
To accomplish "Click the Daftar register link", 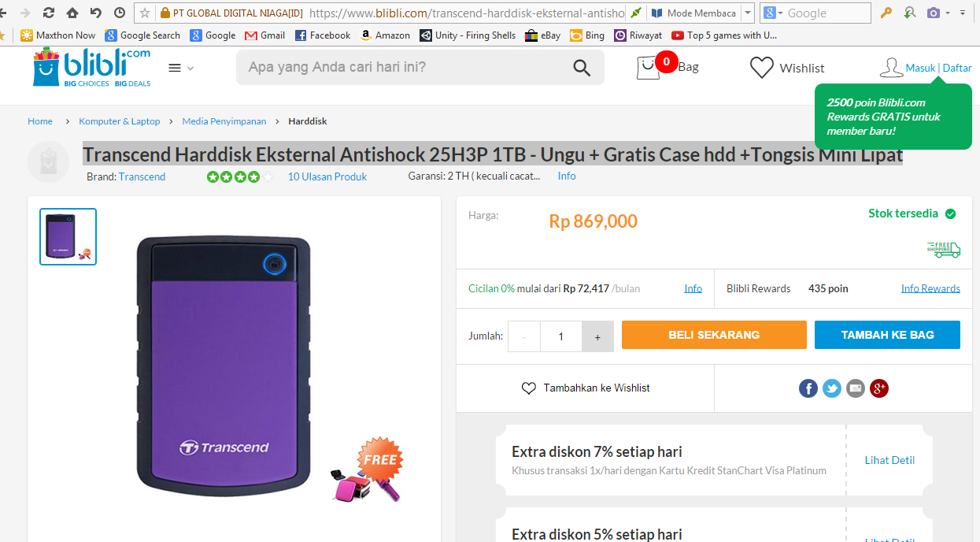I will (957, 68).
